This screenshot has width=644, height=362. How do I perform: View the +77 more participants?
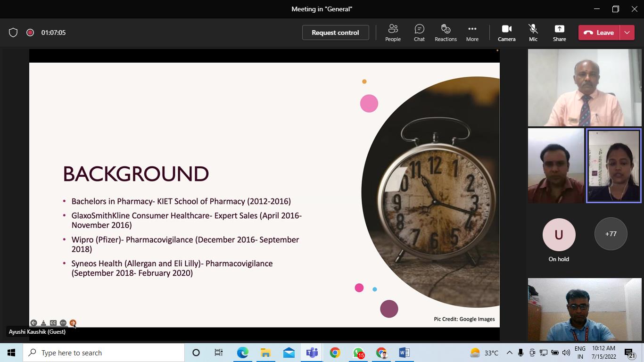coord(611,234)
